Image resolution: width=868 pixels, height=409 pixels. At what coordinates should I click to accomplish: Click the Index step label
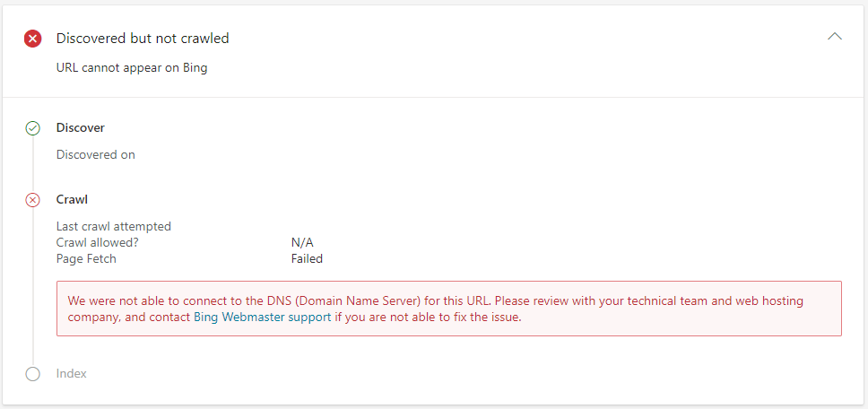click(72, 374)
